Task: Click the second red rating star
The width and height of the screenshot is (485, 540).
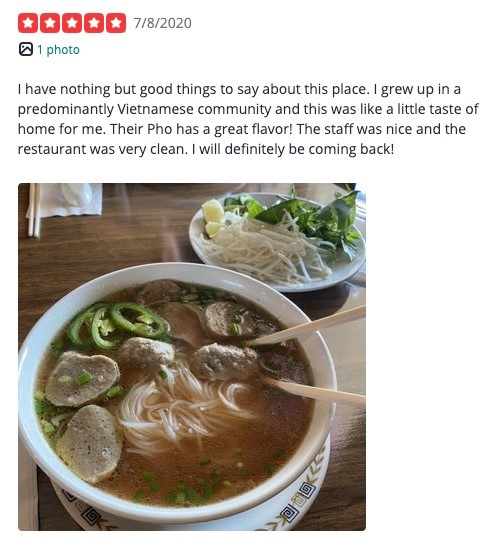Action: (50, 23)
